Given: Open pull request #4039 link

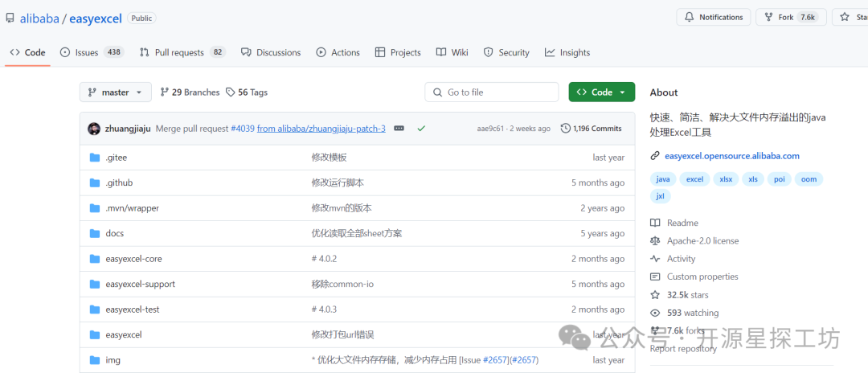Looking at the screenshot, I should (x=243, y=129).
